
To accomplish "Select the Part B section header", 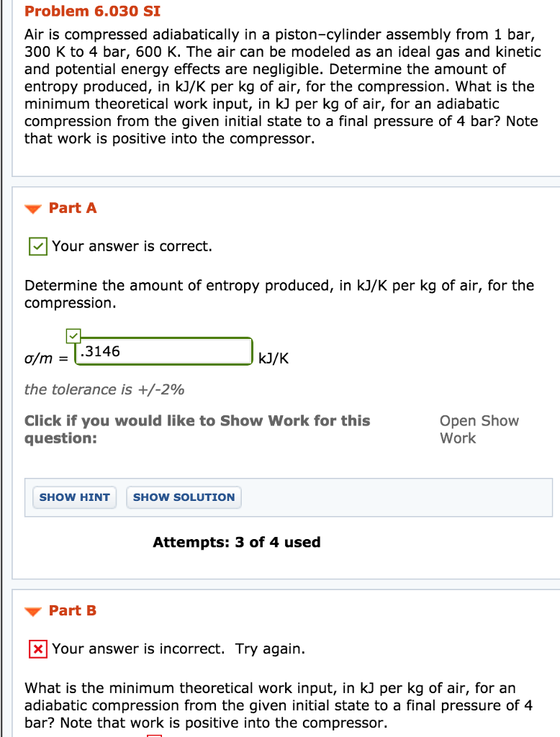I will [x=73, y=610].
